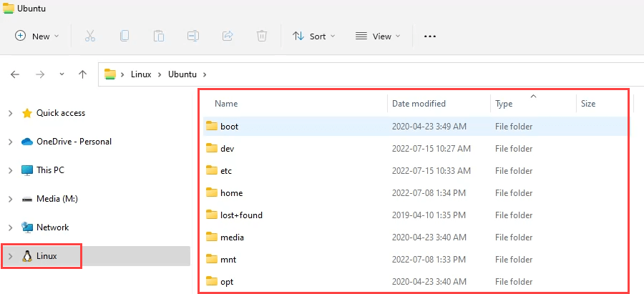Sort by the Name column header

[x=226, y=104]
